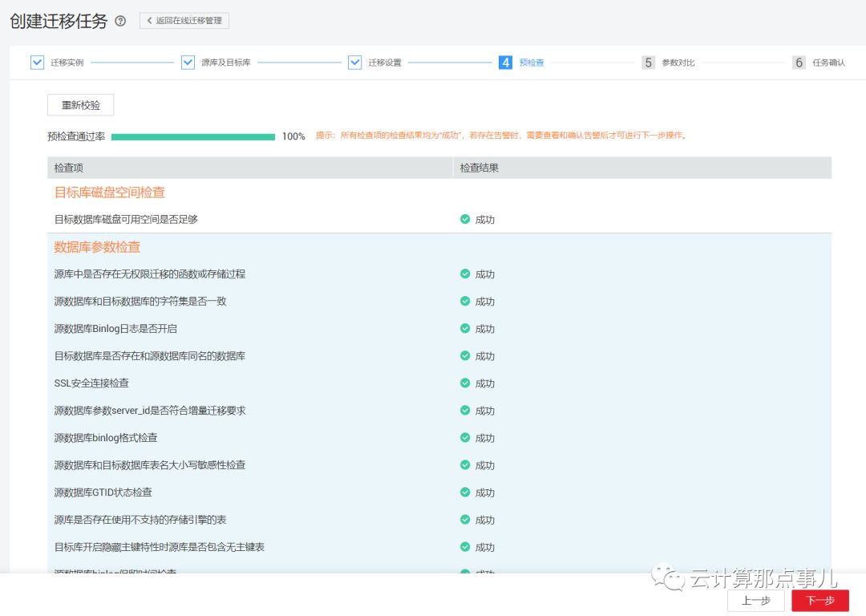Click completed checkbox of 迁移实例 step
This screenshot has height=616, width=866.
pyautogui.click(x=37, y=62)
